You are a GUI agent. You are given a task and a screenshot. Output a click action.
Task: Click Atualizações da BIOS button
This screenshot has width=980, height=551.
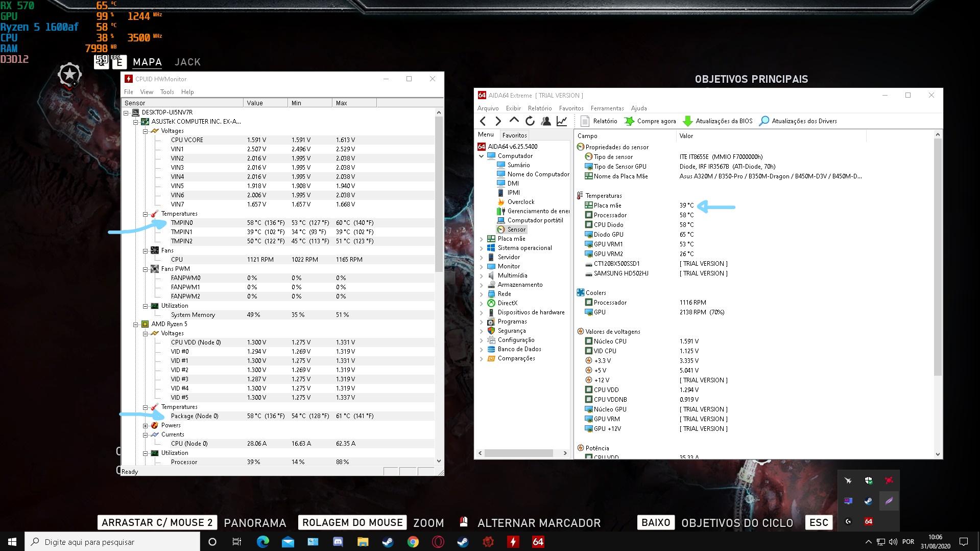[718, 121]
